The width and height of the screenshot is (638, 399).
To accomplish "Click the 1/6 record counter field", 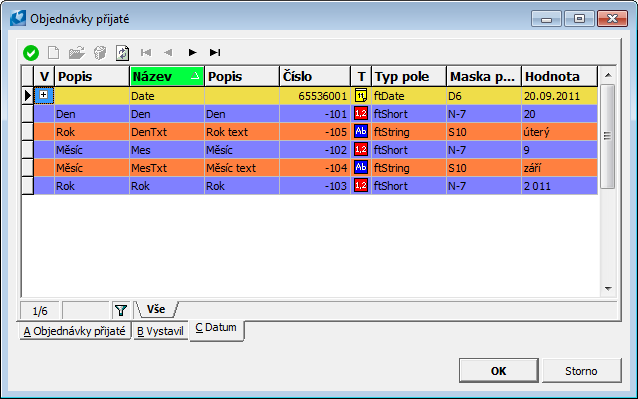I will pyautogui.click(x=40, y=311).
